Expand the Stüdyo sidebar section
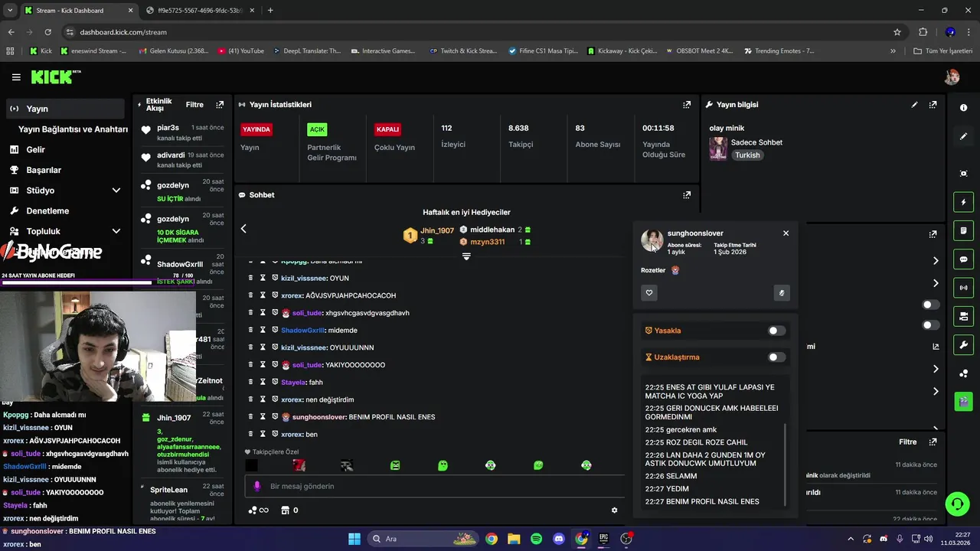This screenshot has width=980, height=551. point(116,191)
